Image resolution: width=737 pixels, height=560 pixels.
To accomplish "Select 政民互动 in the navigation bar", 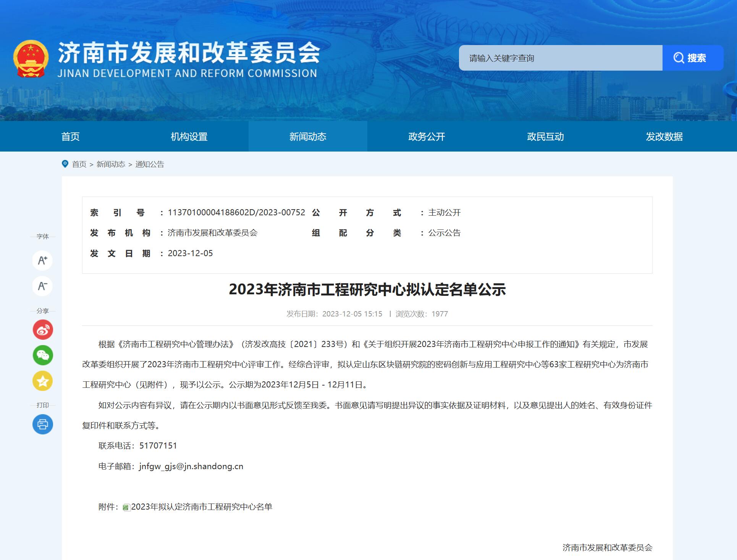I will pyautogui.click(x=545, y=137).
